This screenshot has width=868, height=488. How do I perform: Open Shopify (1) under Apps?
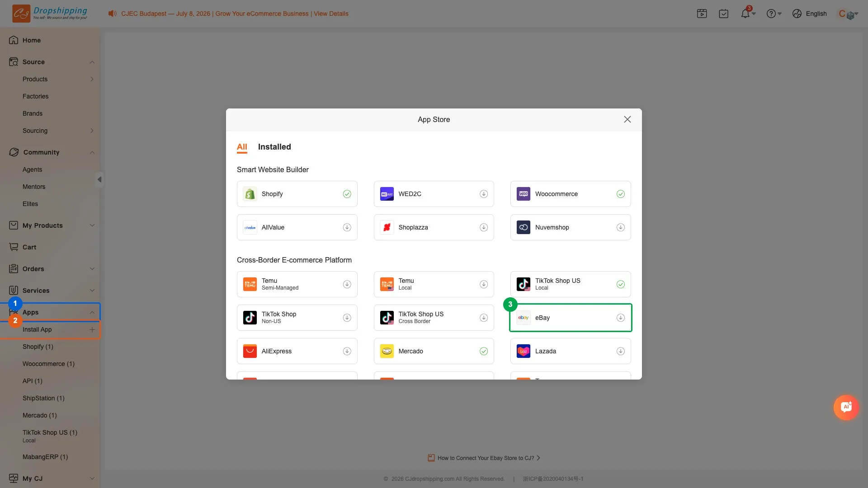point(38,347)
